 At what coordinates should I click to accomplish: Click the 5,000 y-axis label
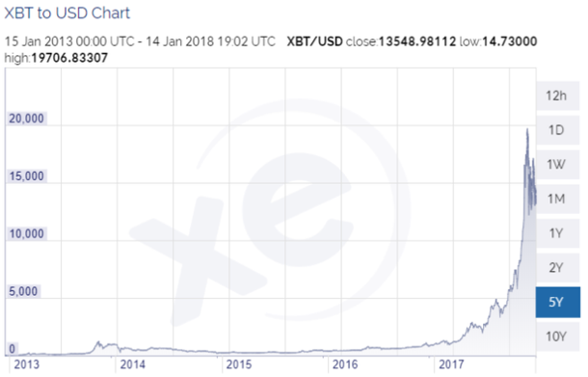click(x=23, y=291)
